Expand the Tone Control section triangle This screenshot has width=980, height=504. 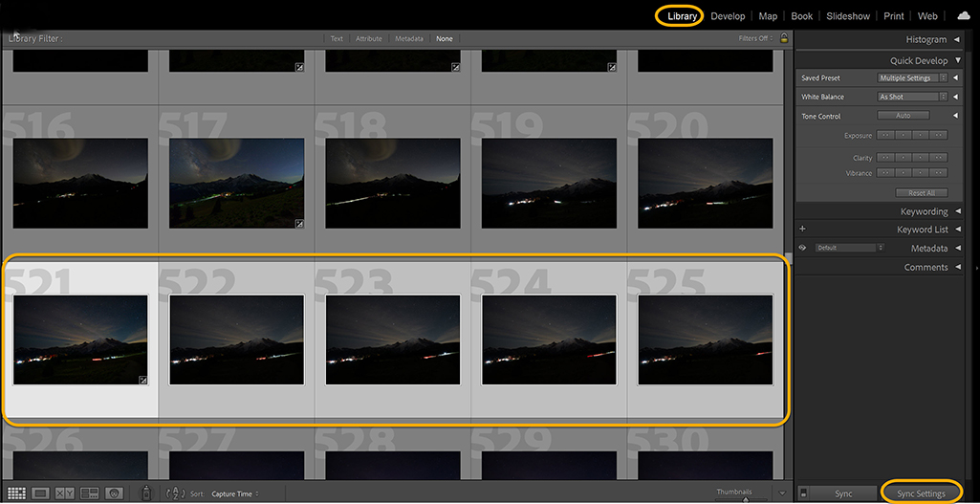coord(956,116)
